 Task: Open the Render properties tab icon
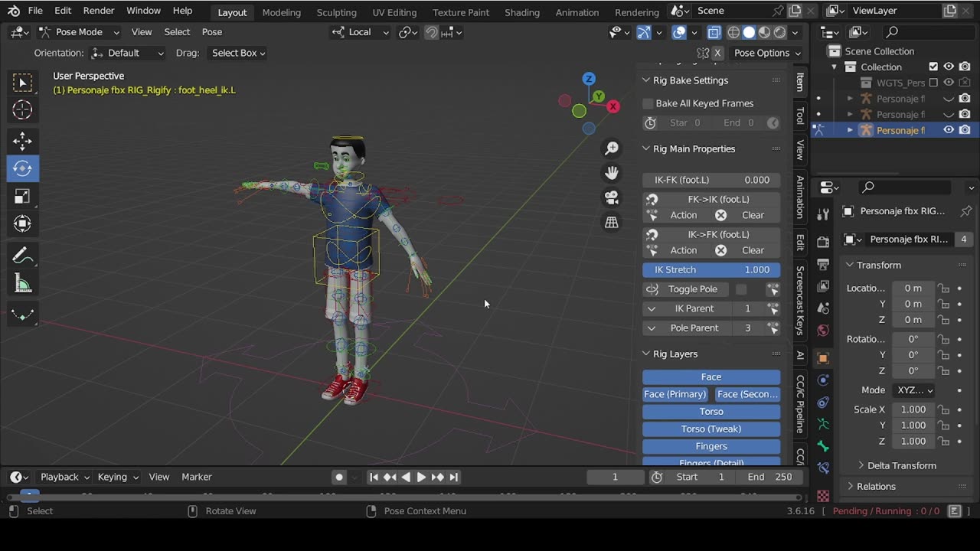point(823,242)
